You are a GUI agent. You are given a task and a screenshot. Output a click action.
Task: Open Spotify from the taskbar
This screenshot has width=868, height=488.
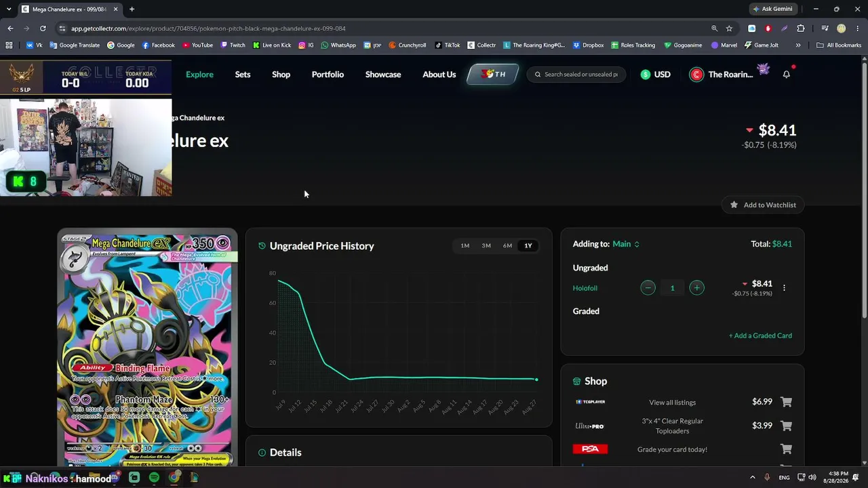(x=154, y=478)
